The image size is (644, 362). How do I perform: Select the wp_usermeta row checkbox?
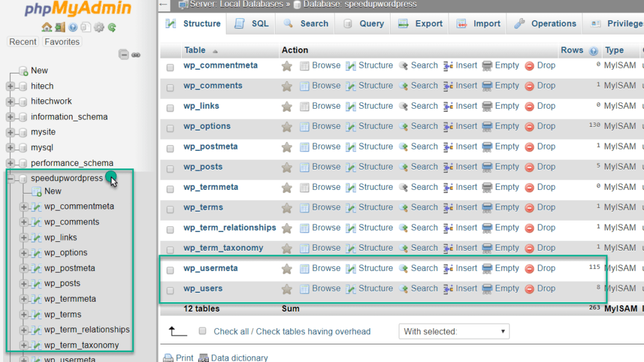[x=170, y=270]
